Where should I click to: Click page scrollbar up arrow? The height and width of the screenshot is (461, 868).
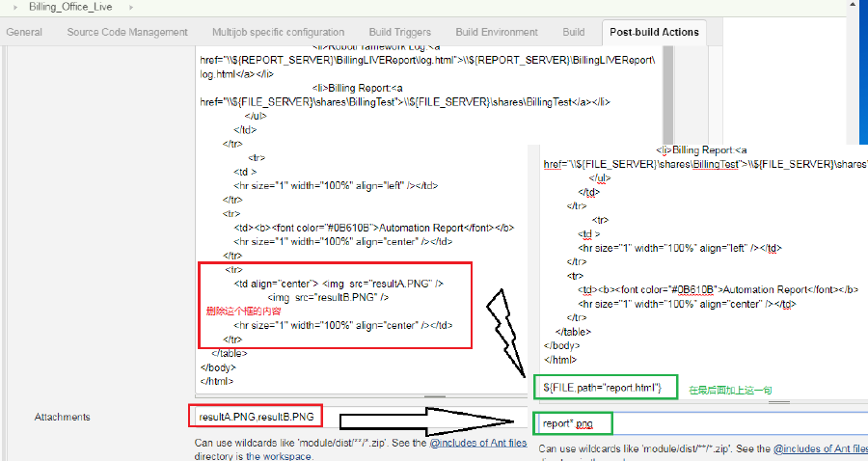pyautogui.click(x=853, y=5)
